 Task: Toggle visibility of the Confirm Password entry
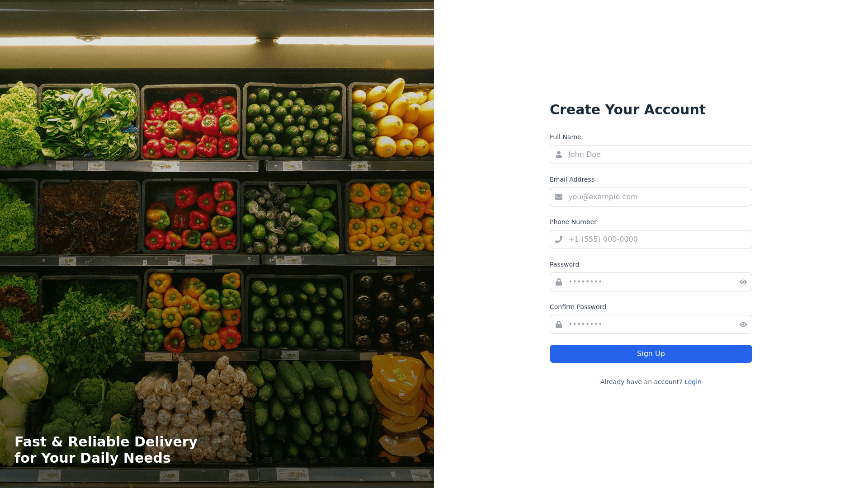[743, 324]
